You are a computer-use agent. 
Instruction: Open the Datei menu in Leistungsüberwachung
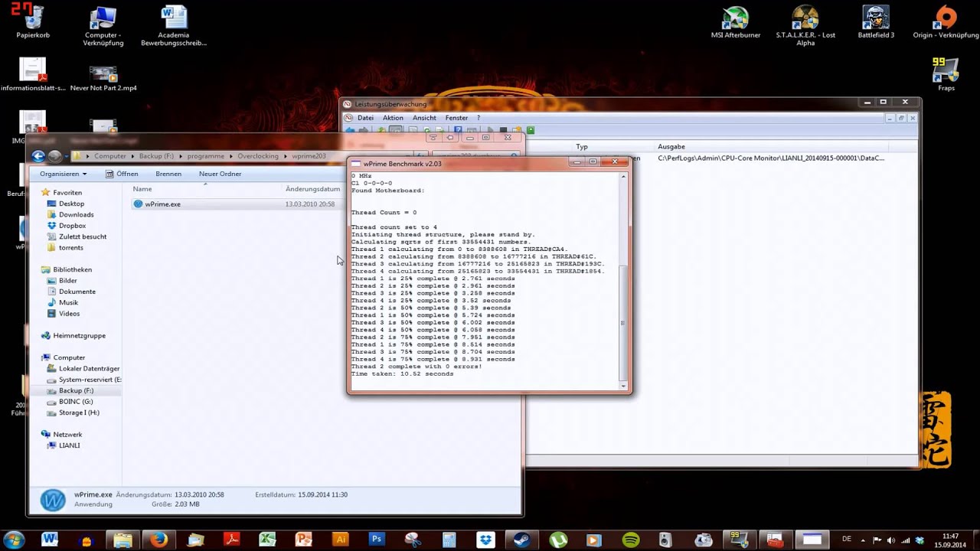[x=366, y=118]
